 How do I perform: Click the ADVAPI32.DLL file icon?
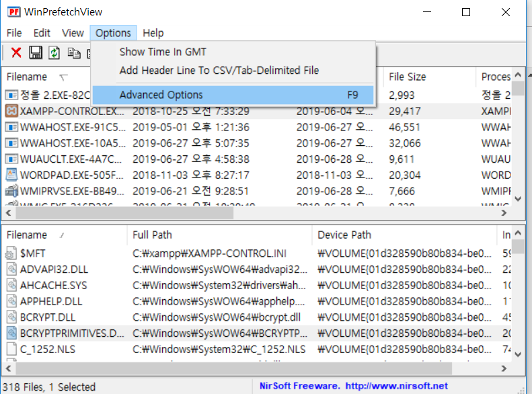tap(11, 269)
